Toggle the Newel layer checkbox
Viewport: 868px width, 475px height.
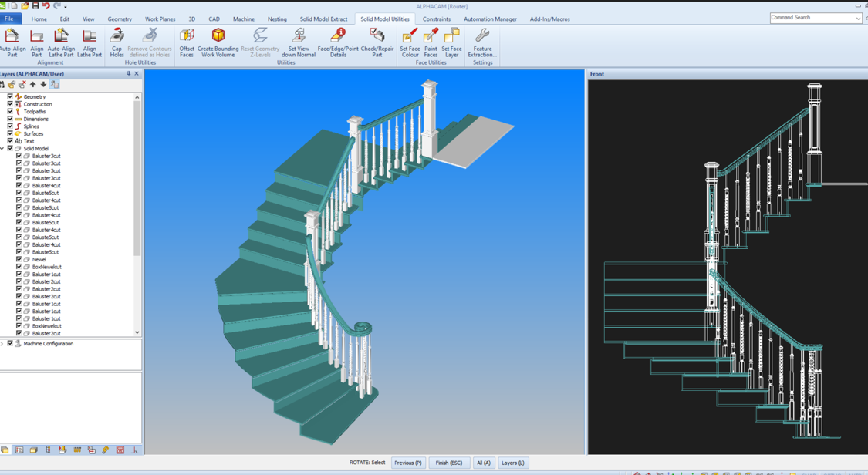[19, 260]
